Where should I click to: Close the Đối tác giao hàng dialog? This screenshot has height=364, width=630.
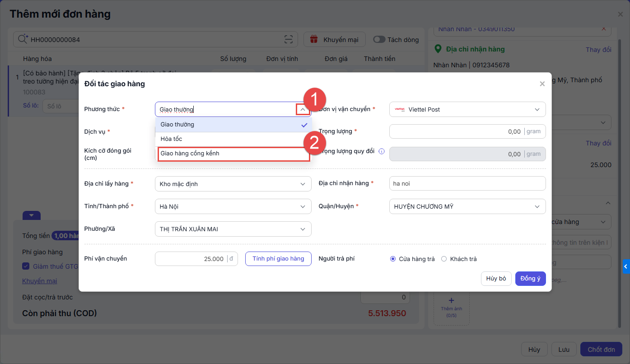(x=542, y=84)
